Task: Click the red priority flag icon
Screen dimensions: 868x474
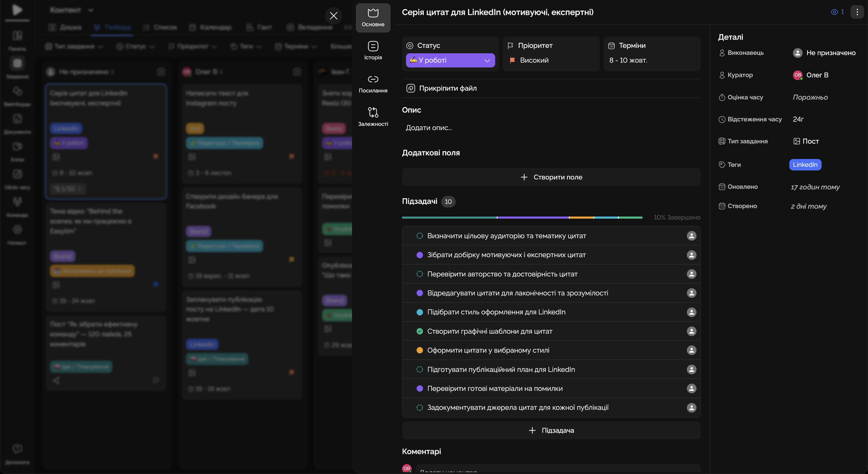Action: [512, 60]
